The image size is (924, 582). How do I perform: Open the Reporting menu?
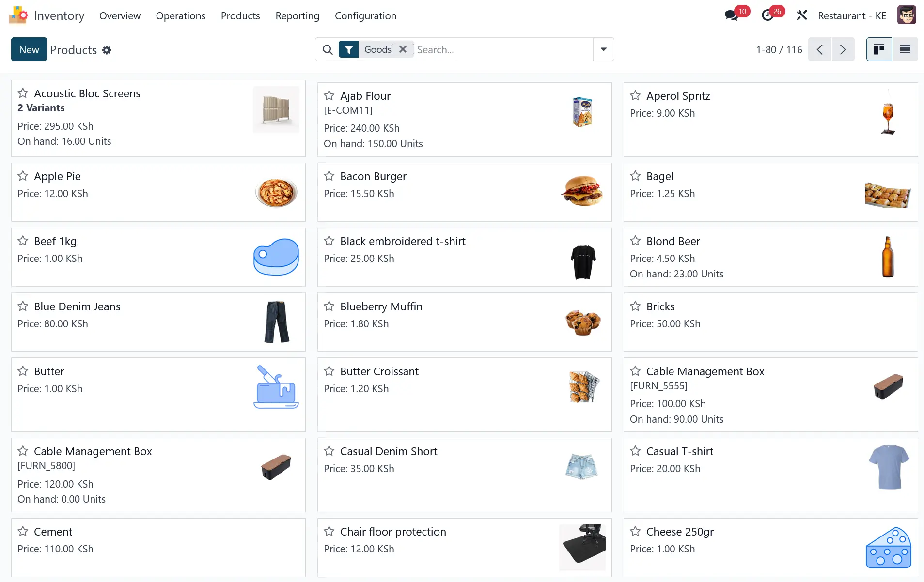coord(297,16)
